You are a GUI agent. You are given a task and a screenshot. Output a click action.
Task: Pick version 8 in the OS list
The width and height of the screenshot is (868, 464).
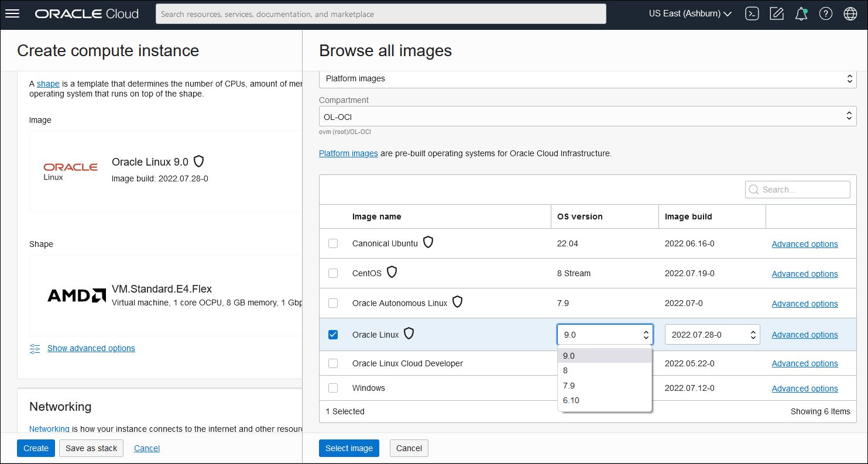[x=565, y=370]
